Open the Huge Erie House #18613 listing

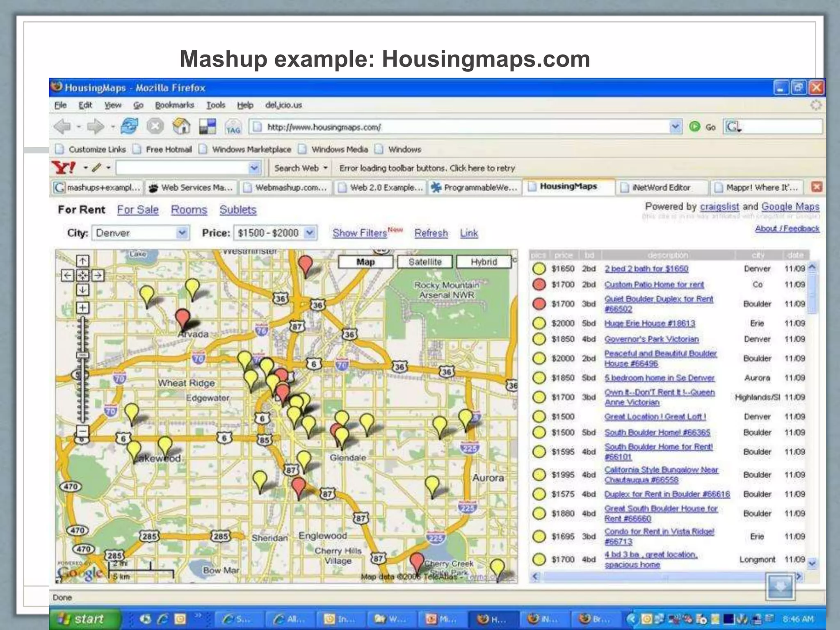[650, 323]
